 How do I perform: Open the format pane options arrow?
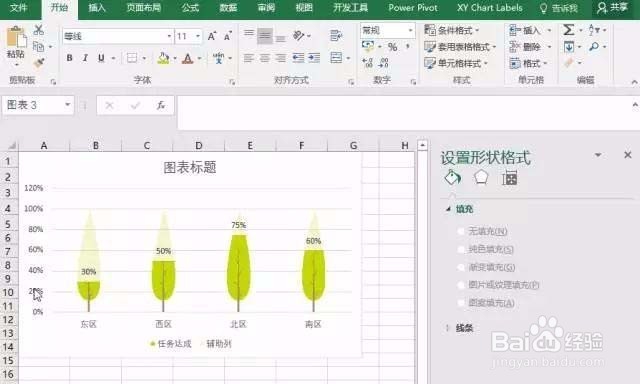pyautogui.click(x=598, y=155)
